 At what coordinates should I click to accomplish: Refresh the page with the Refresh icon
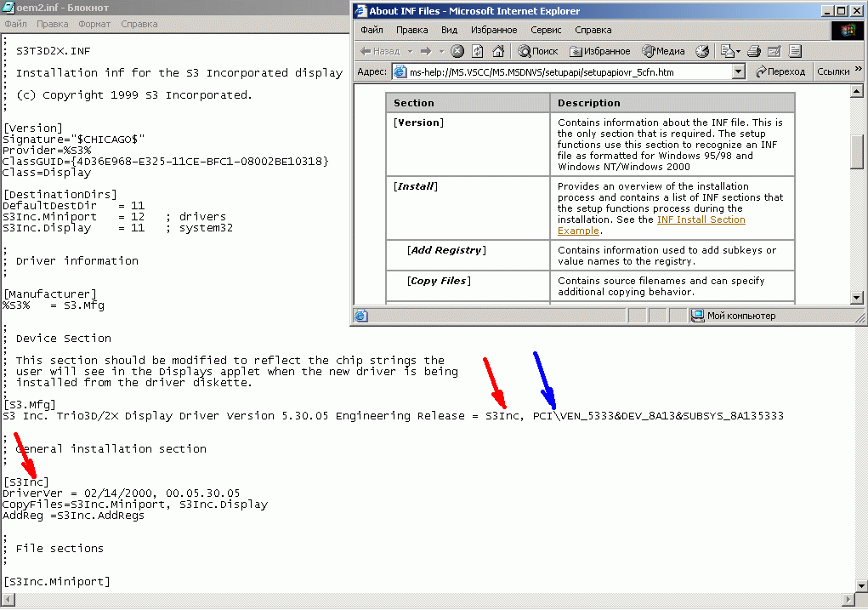477,52
